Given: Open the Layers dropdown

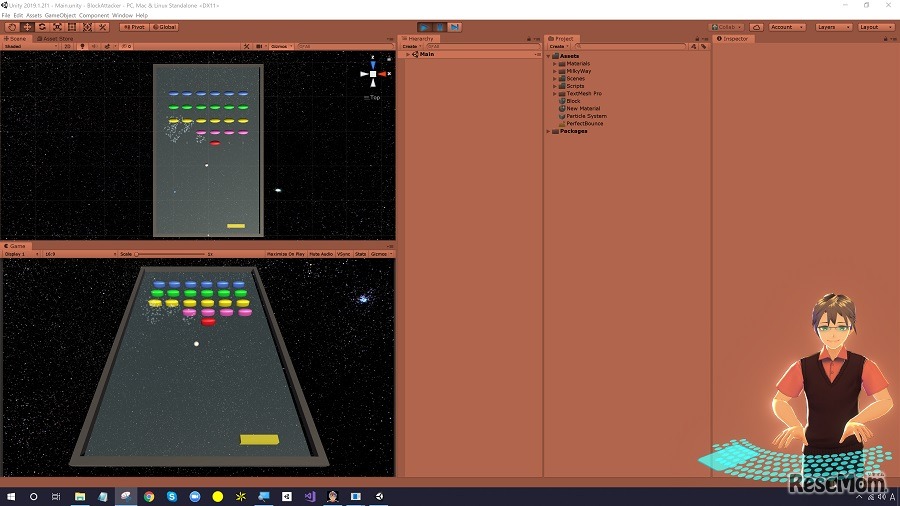Looking at the screenshot, I should (833, 27).
